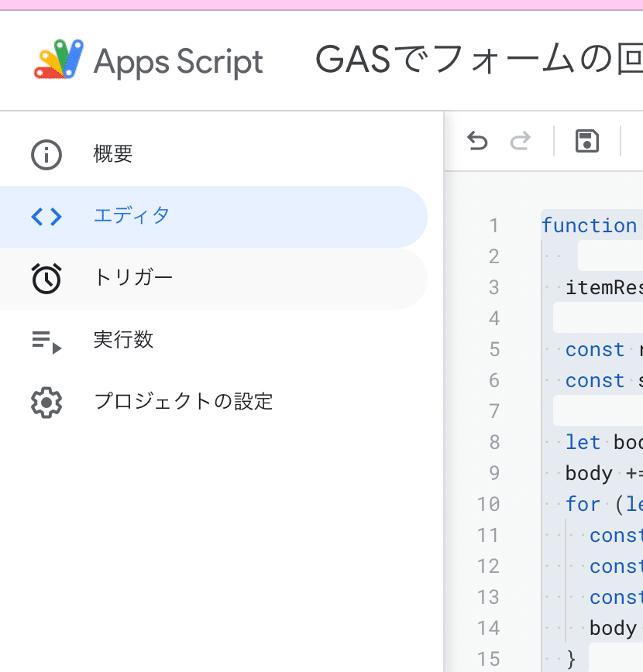The image size is (643, 672).
Task: Click the プロジェクトの設定 gear icon
Action: click(x=46, y=403)
